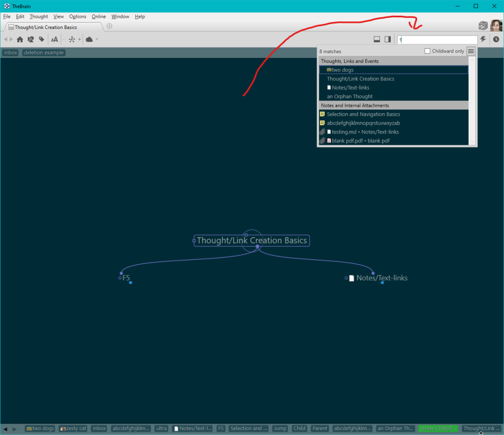Screen dimensions: 504x435
Task: Click the tag icon in toolbar
Action: click(x=41, y=39)
